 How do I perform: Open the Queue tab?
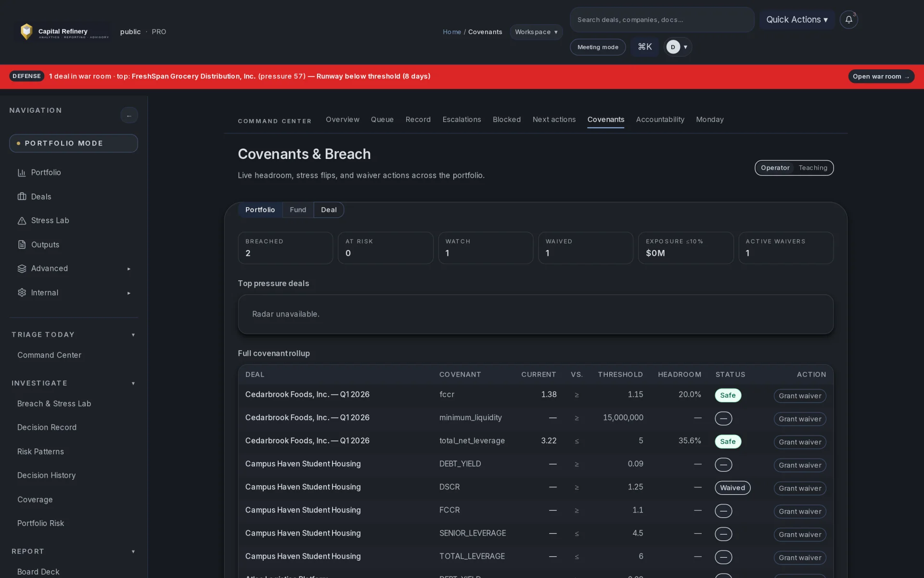tap(382, 119)
